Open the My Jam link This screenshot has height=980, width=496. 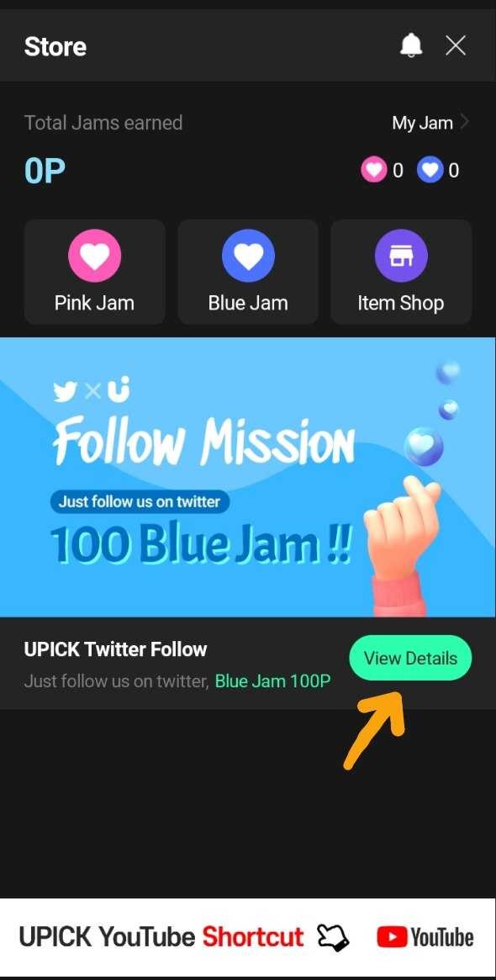pyautogui.click(x=422, y=123)
